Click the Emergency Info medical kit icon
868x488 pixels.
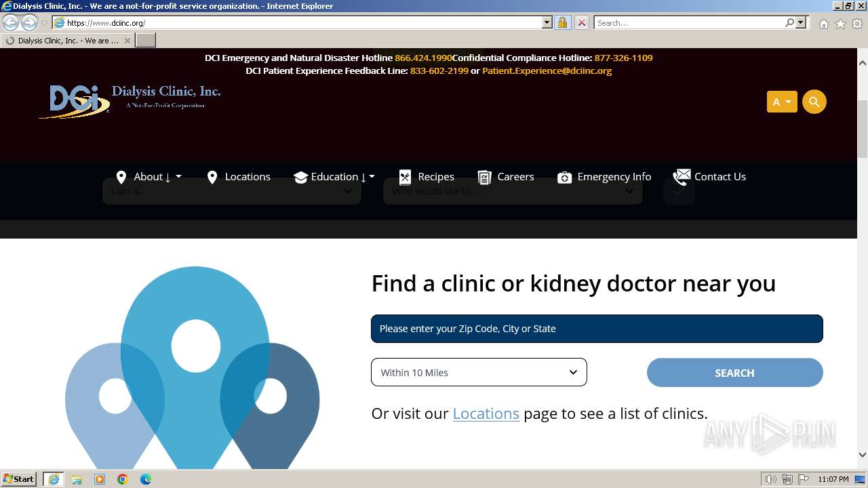[x=564, y=177]
